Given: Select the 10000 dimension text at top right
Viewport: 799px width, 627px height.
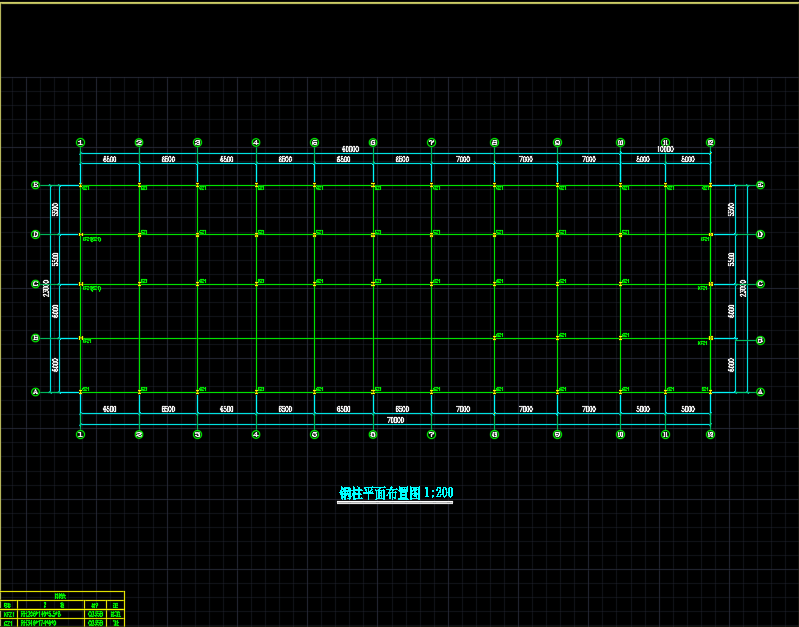Looking at the screenshot, I should tap(665, 150).
